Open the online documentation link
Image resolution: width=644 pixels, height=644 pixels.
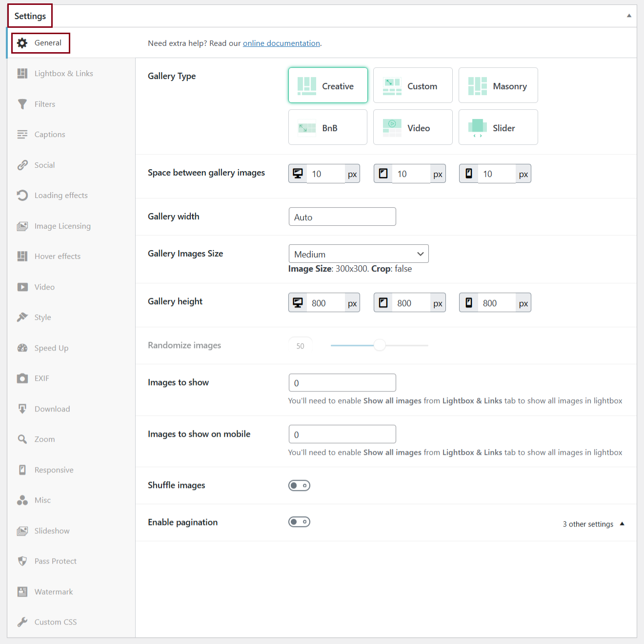[282, 43]
